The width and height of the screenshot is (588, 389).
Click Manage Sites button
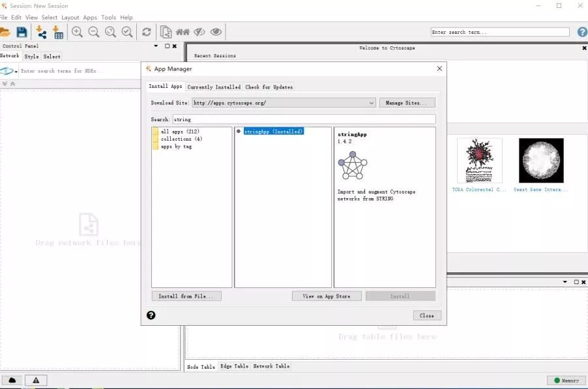pos(407,103)
